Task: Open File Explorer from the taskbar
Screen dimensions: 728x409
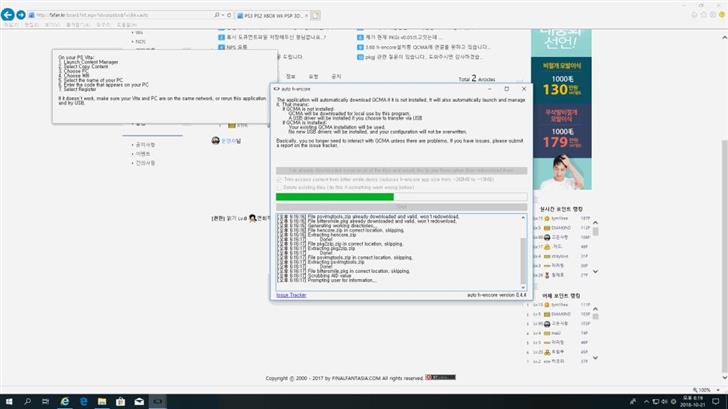Action: coord(102,402)
